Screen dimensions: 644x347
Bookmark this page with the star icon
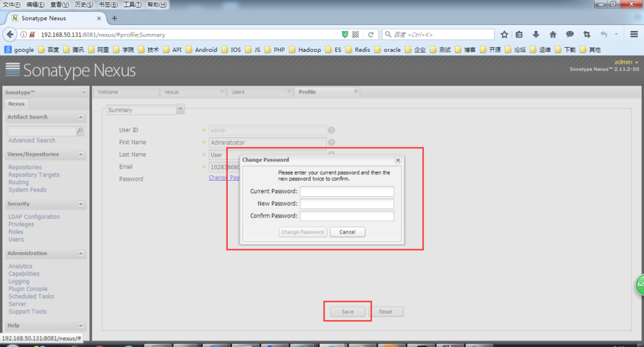(x=504, y=34)
